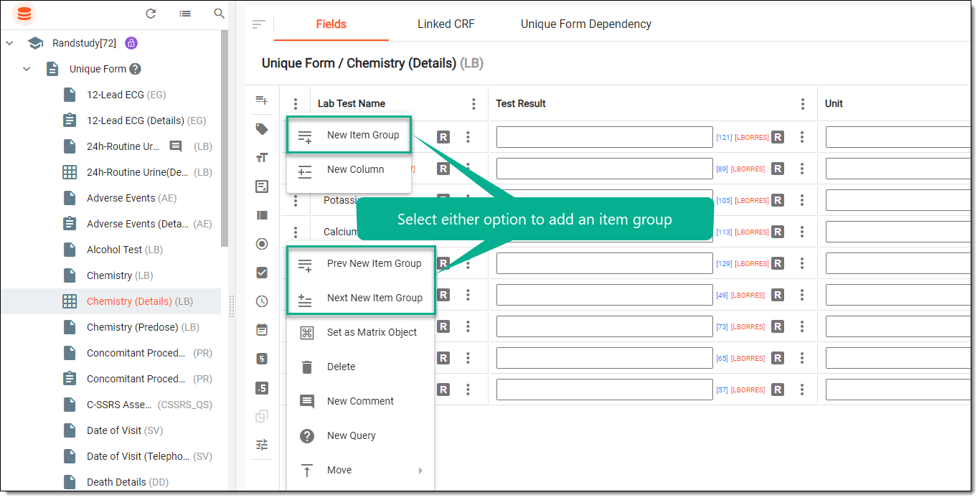
Task: Click the add item group toolbar icon
Action: coord(262,100)
